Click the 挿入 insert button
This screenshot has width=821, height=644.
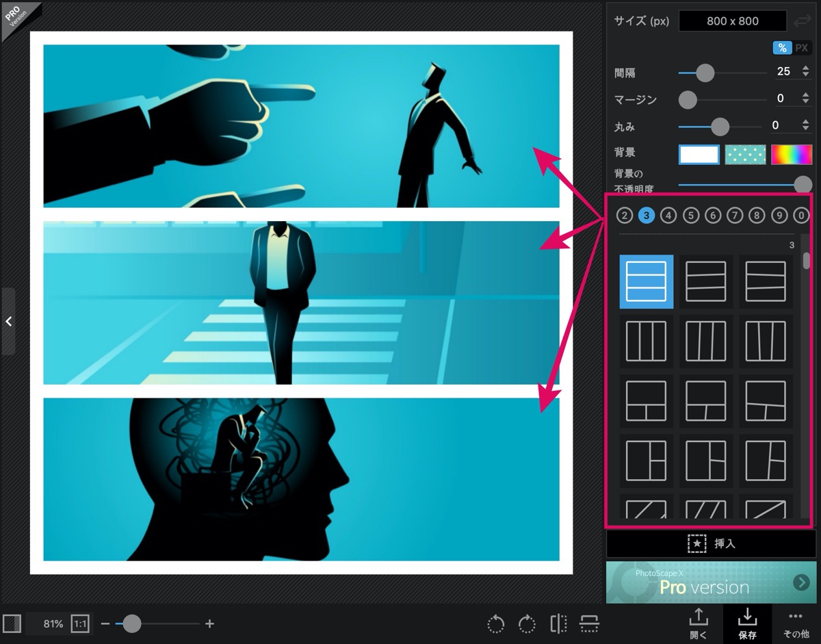click(712, 543)
